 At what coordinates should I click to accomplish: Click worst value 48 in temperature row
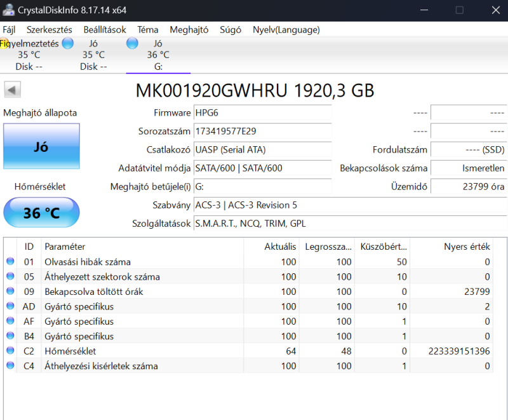(346, 351)
